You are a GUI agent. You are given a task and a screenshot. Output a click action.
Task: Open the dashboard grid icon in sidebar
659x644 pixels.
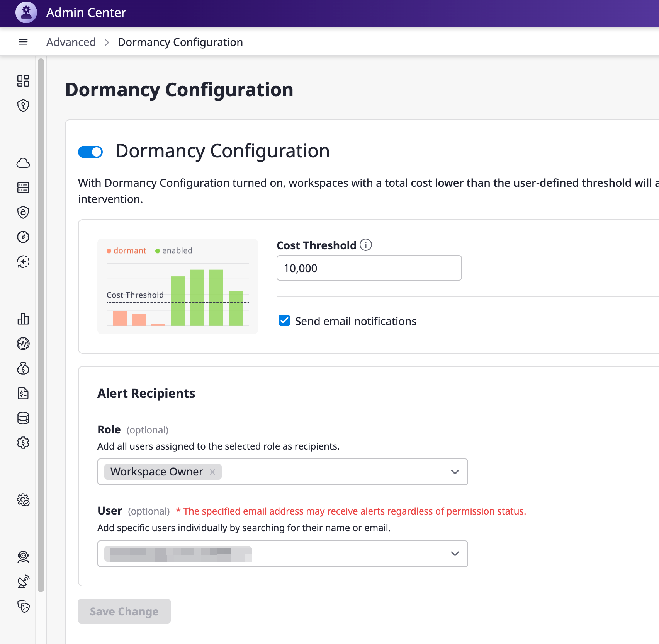tap(23, 81)
